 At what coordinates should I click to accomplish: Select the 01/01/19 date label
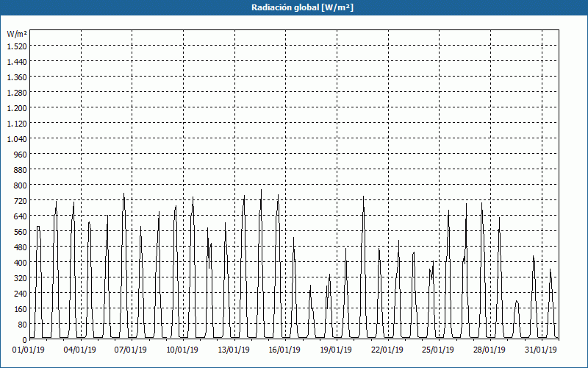tap(29, 350)
